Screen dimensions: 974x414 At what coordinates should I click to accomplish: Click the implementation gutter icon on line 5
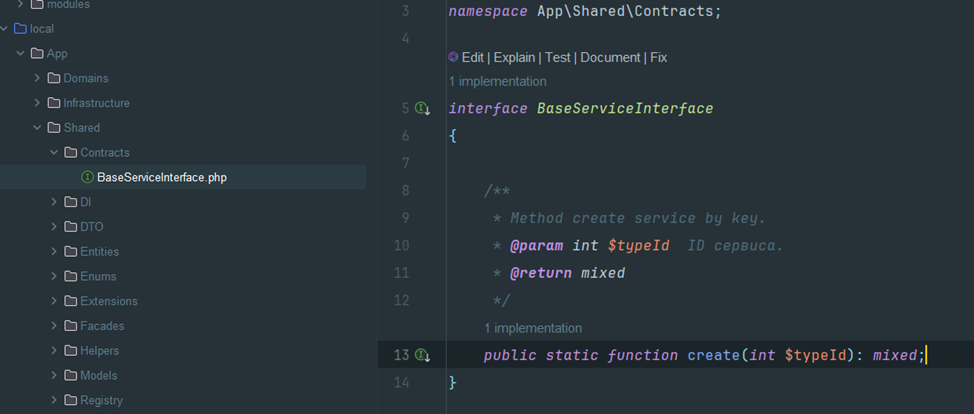422,109
